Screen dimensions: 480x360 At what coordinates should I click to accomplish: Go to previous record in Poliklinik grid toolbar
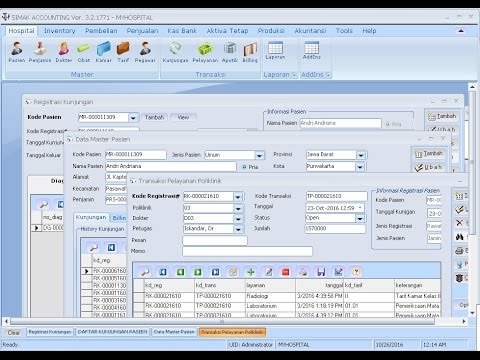point(180,272)
